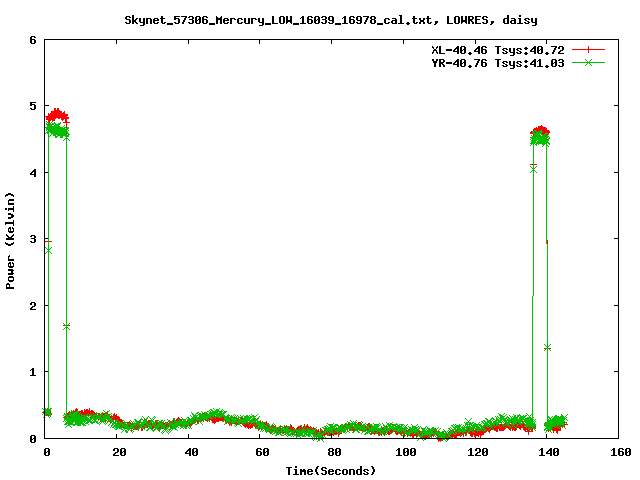This screenshot has height=480, width=640.
Task: Click the x-axis tick label 120
Action: tap(478, 452)
